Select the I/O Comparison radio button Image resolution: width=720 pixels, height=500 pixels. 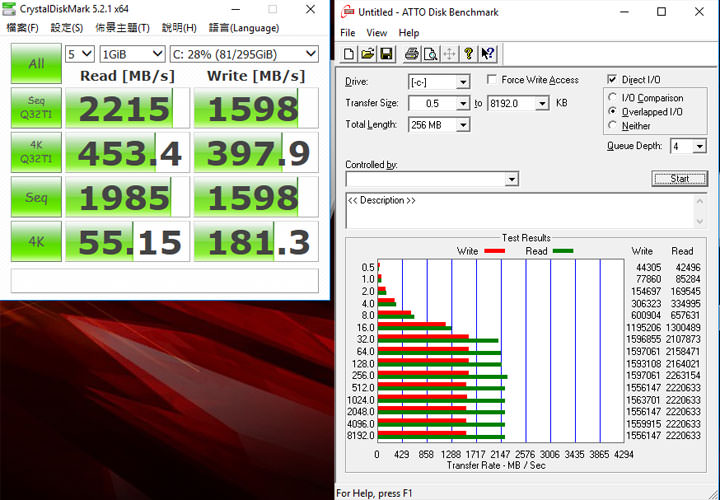613,98
